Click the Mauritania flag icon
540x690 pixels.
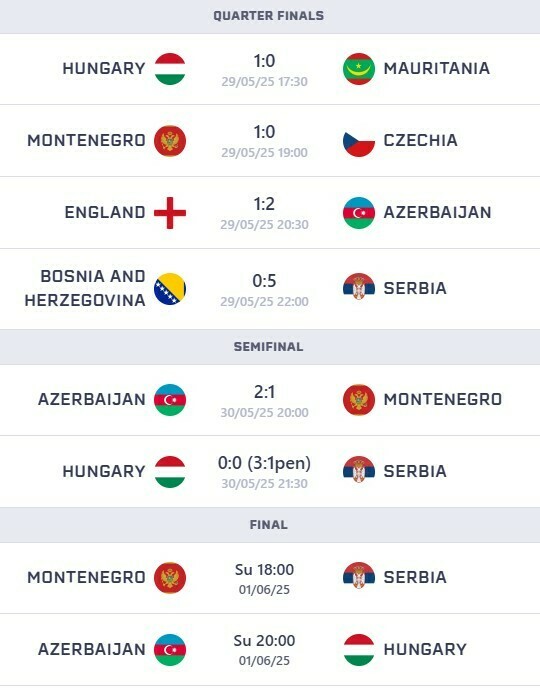(x=359, y=69)
